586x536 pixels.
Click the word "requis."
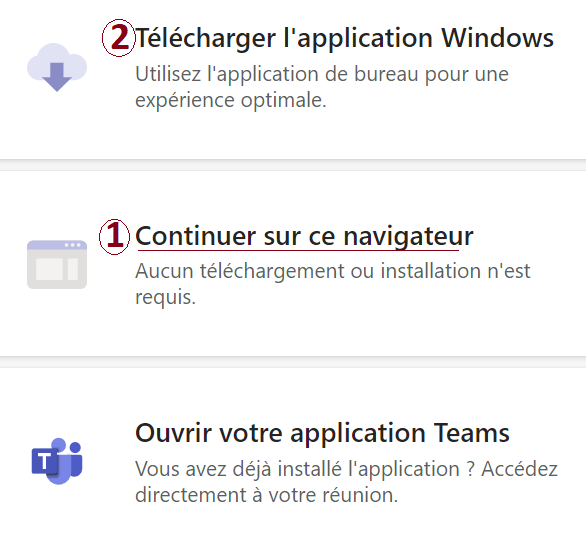point(166,298)
